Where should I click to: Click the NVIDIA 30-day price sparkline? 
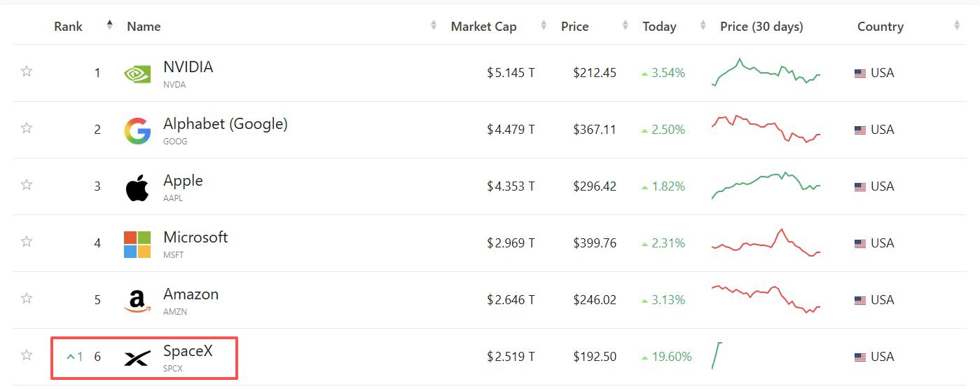[766, 72]
